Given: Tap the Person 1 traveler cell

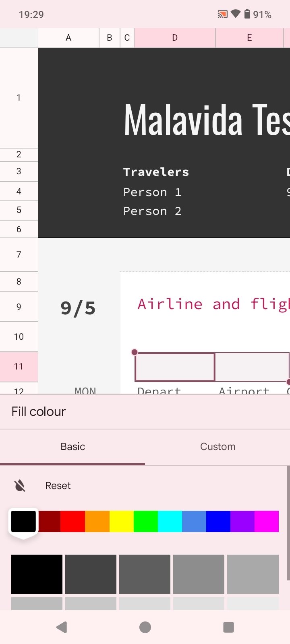Looking at the screenshot, I should click(x=152, y=192).
